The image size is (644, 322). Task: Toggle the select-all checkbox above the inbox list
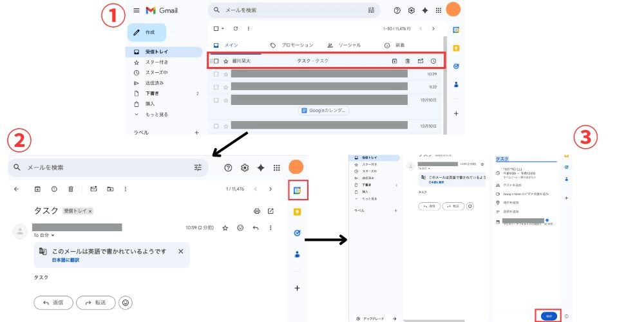[216, 28]
